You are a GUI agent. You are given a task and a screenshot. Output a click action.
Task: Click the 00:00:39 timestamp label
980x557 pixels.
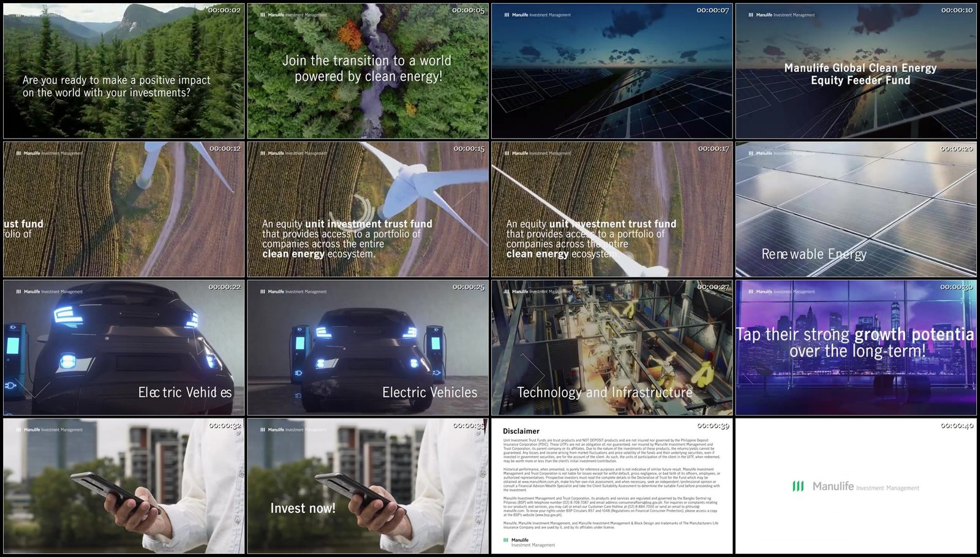point(713,425)
